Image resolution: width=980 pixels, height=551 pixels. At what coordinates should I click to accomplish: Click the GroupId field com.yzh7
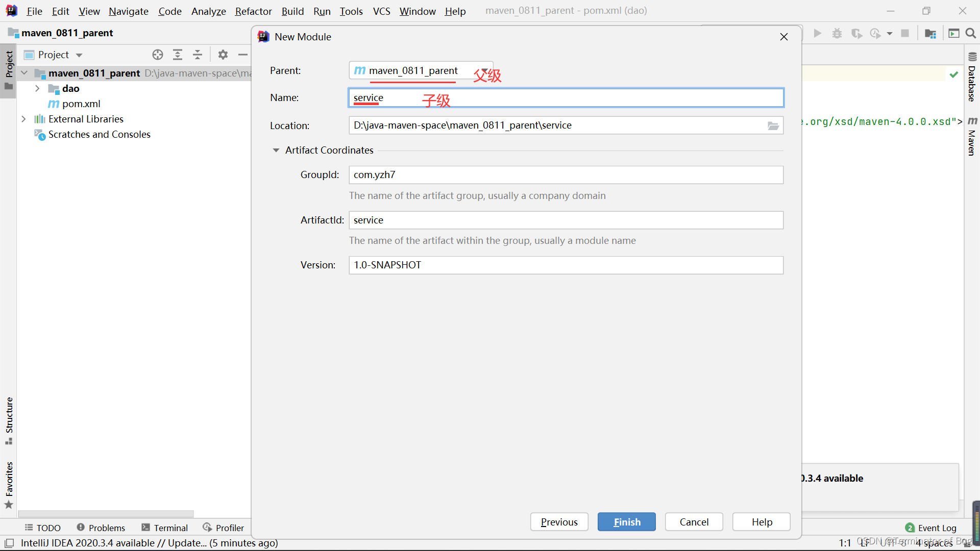(566, 175)
